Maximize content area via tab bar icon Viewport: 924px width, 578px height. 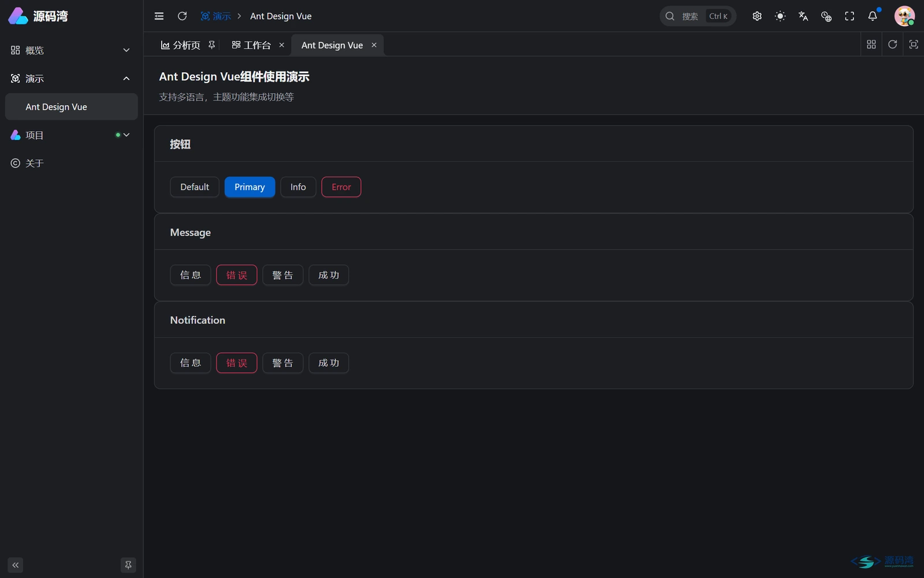click(914, 45)
